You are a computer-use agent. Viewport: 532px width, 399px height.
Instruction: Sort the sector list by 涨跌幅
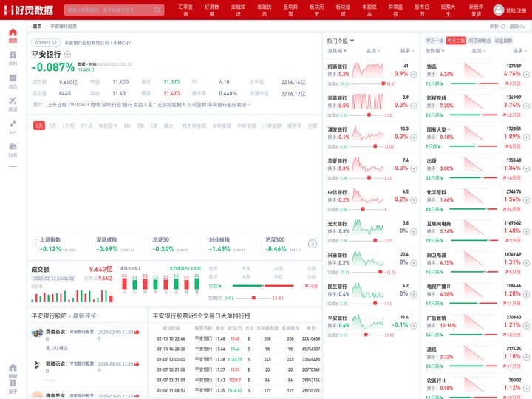coord(435,51)
